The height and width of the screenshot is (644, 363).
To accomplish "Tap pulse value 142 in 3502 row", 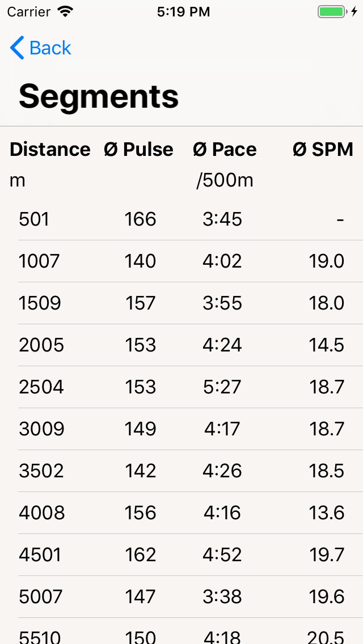I will pyautogui.click(x=140, y=471).
